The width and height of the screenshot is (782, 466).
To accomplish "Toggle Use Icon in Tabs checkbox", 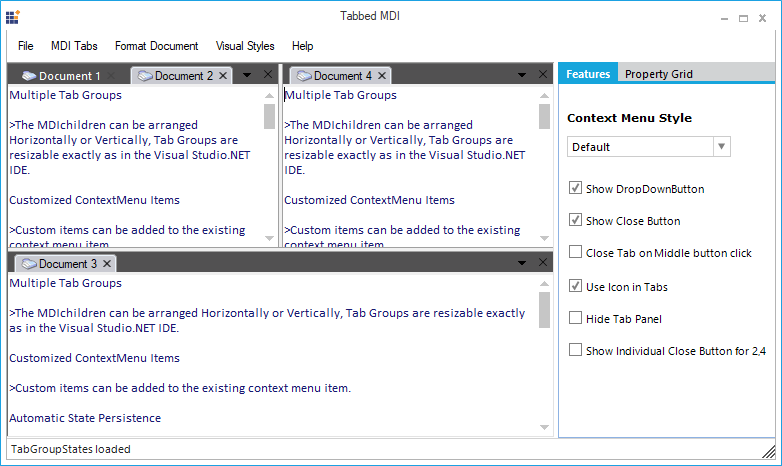I will (576, 286).
